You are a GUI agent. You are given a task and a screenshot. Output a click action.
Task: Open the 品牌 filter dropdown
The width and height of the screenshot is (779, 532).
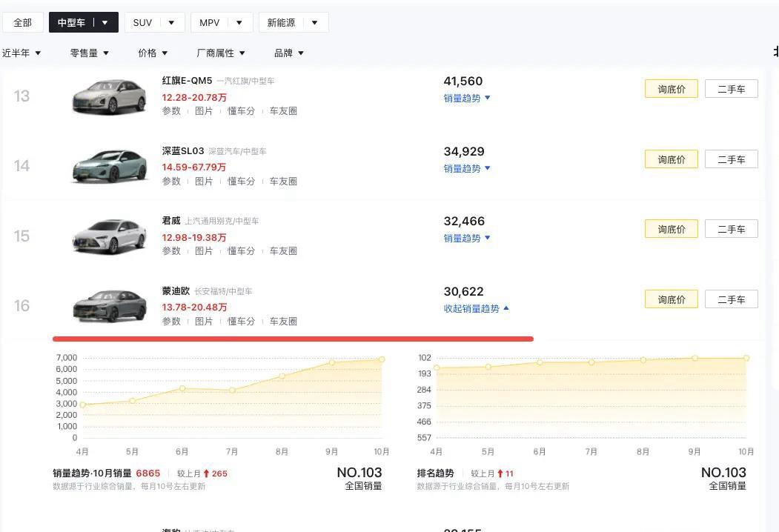pos(288,53)
